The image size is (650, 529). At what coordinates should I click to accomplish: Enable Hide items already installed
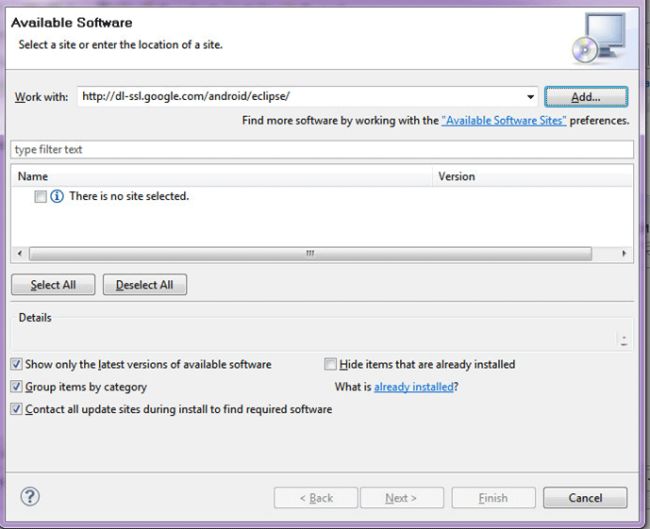331,365
